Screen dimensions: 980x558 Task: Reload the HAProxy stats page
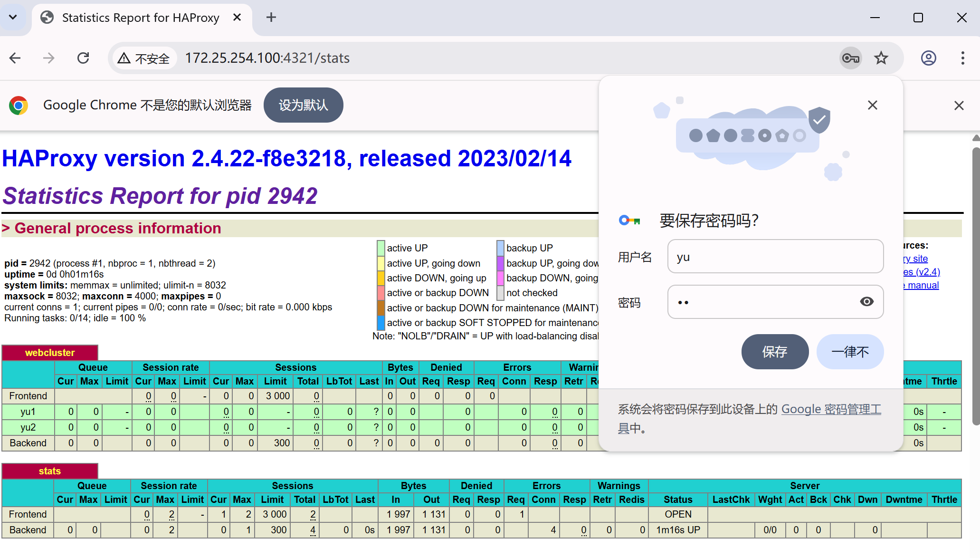[83, 58]
